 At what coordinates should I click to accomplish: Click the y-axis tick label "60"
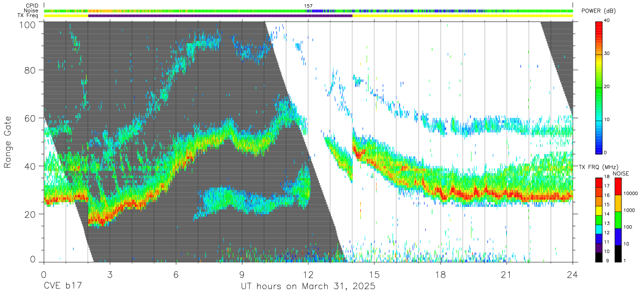30,118
